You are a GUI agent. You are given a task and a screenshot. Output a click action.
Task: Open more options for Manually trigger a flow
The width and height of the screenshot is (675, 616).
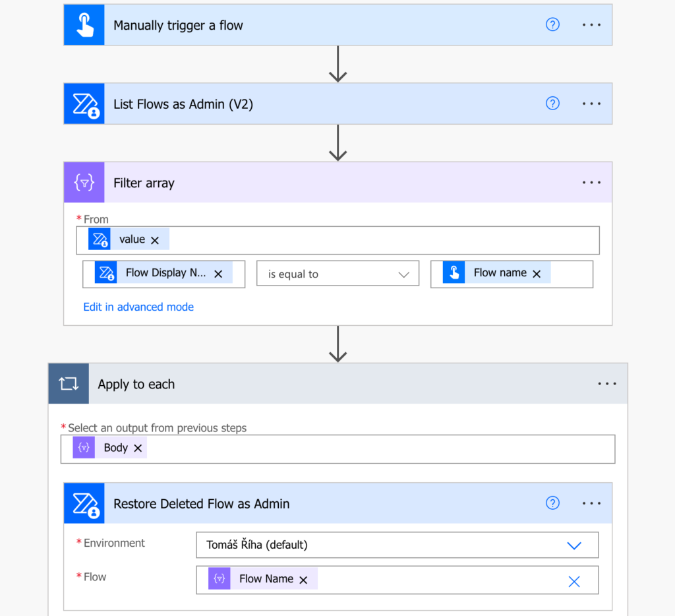pos(591,25)
